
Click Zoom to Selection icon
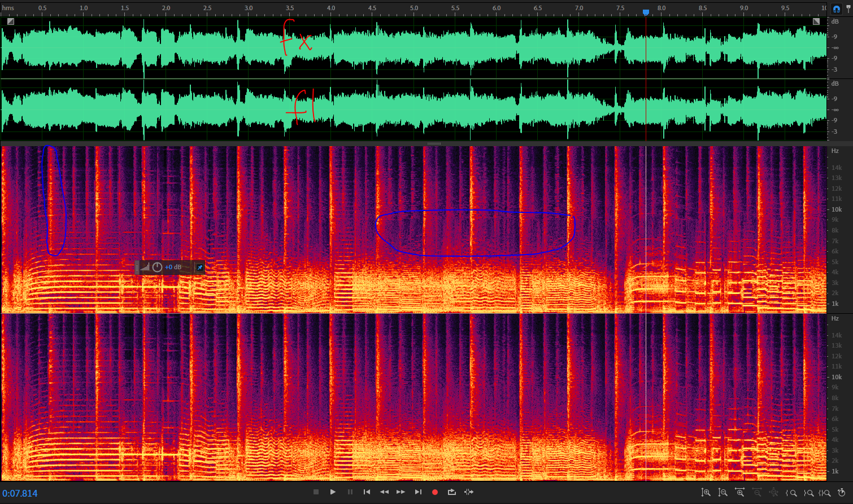point(825,493)
